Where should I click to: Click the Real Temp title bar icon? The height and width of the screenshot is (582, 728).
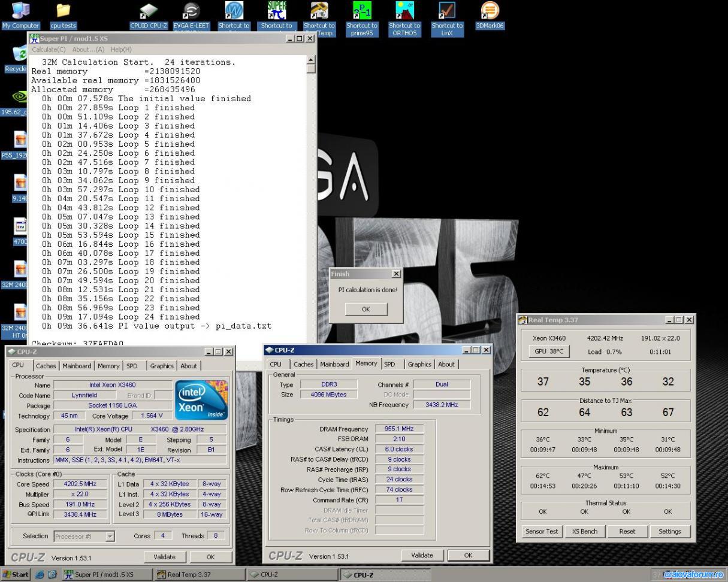click(x=522, y=320)
